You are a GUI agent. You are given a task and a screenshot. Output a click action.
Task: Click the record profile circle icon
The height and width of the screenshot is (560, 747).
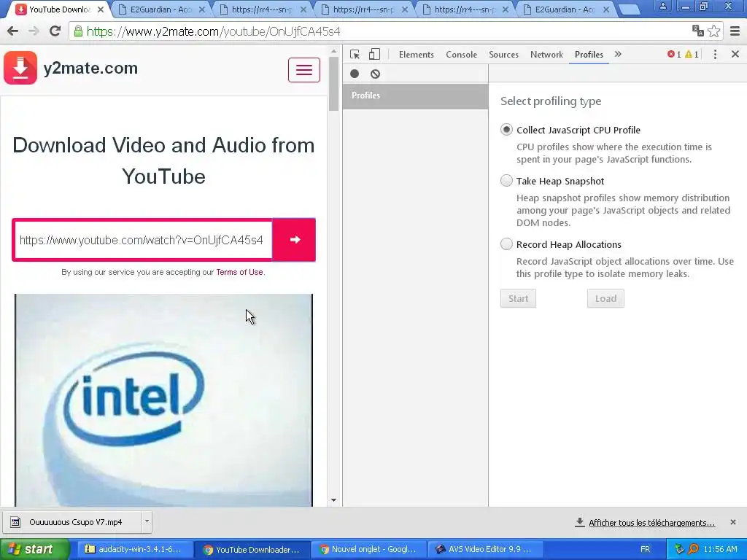[355, 74]
